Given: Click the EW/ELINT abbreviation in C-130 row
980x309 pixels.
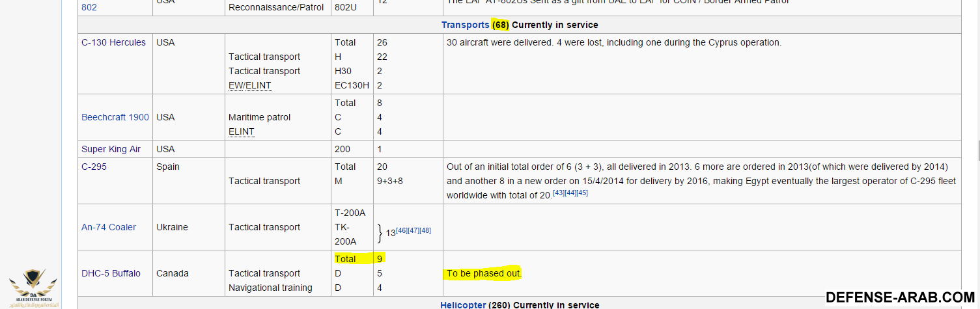Looking at the screenshot, I should pyautogui.click(x=249, y=85).
